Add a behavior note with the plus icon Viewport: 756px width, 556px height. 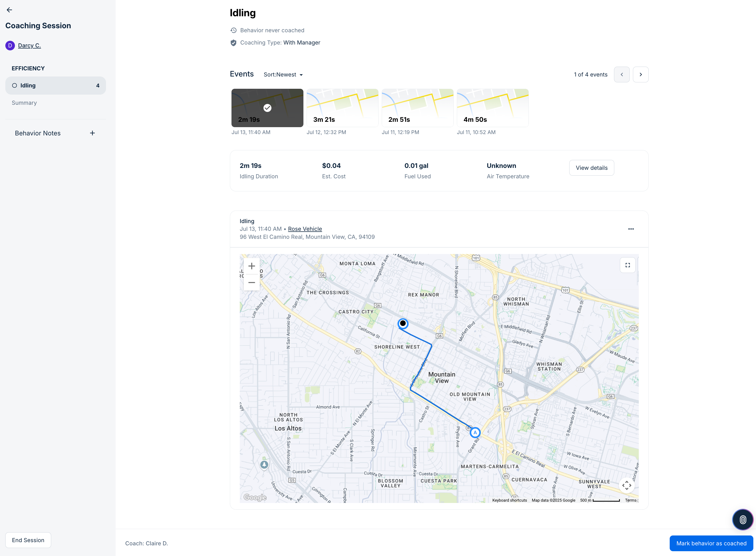pos(92,133)
